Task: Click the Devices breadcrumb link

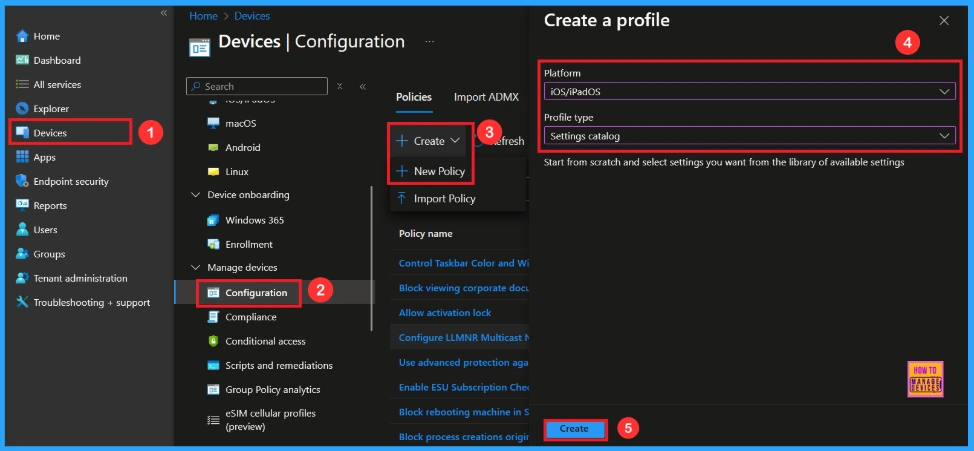Action: point(252,16)
